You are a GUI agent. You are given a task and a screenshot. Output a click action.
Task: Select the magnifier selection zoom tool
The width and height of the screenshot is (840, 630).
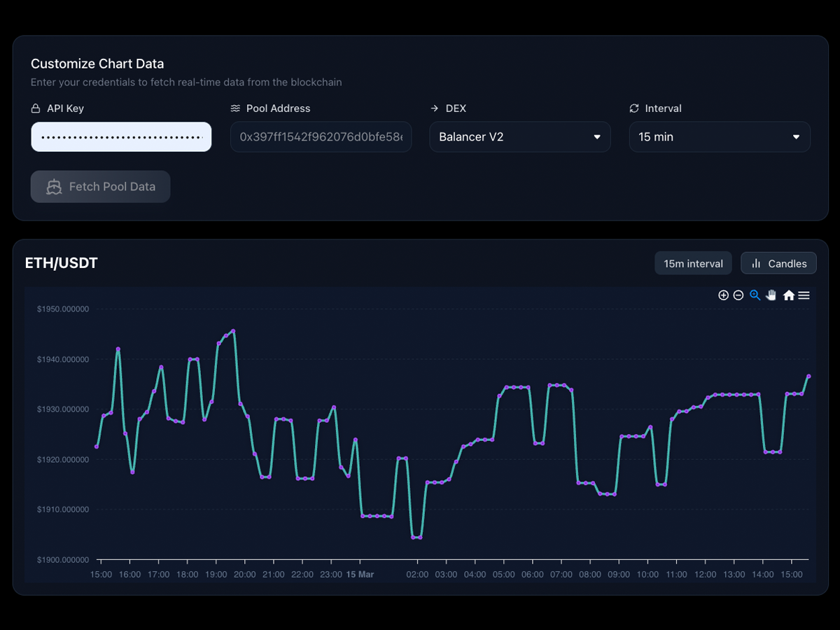pos(755,295)
